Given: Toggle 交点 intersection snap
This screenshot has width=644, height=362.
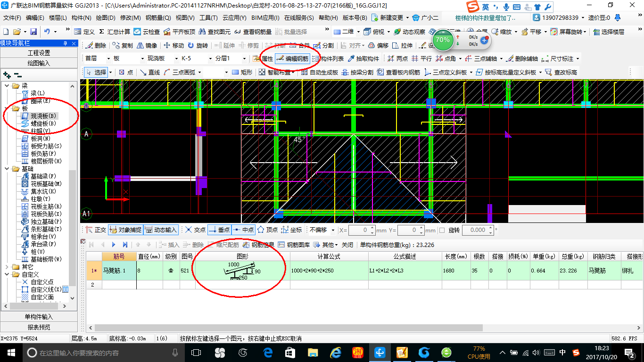Looking at the screenshot, I should coord(195,230).
